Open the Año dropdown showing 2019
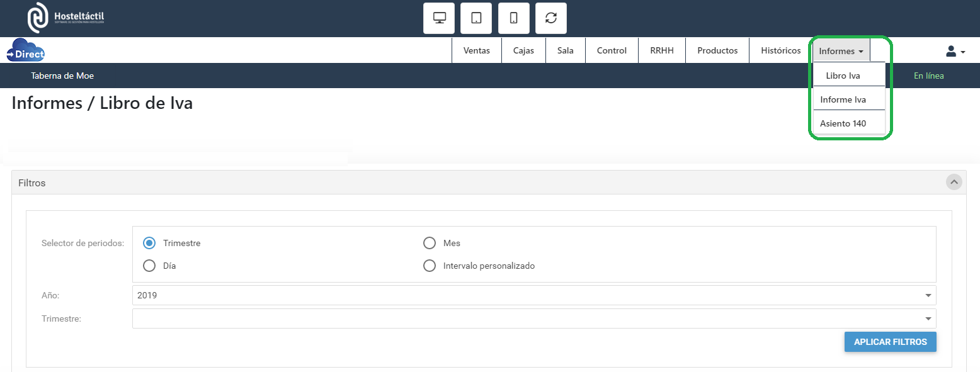The image size is (980, 372). click(533, 295)
